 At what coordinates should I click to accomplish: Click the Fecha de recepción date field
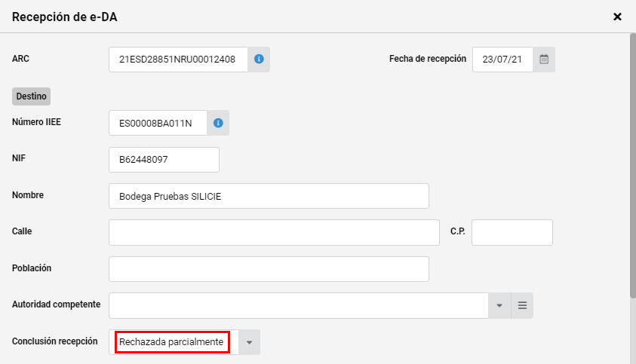(x=502, y=60)
